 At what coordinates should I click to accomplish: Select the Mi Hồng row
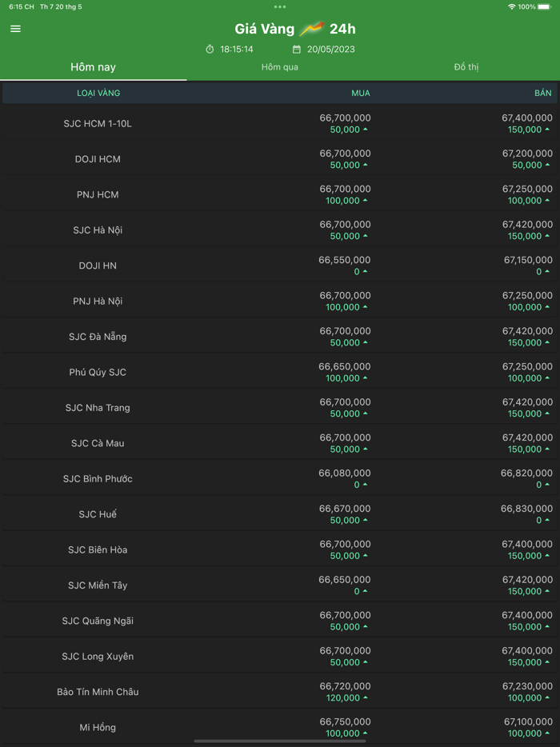[x=280, y=727]
